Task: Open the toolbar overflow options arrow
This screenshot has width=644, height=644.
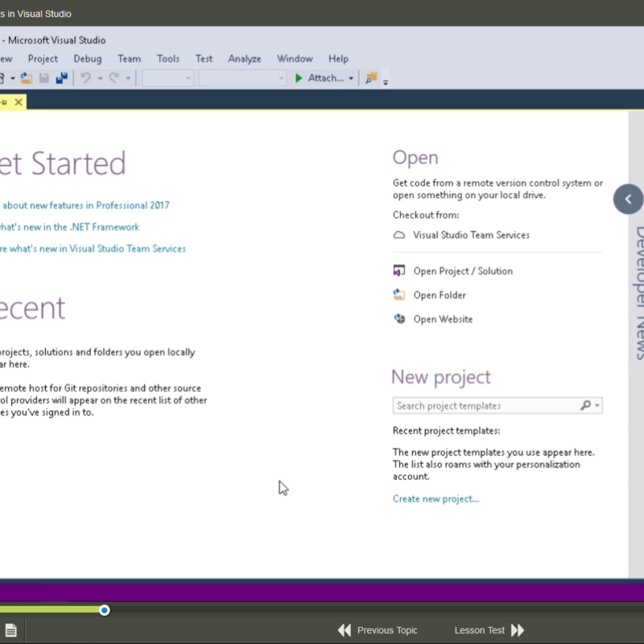Action: coord(386,82)
